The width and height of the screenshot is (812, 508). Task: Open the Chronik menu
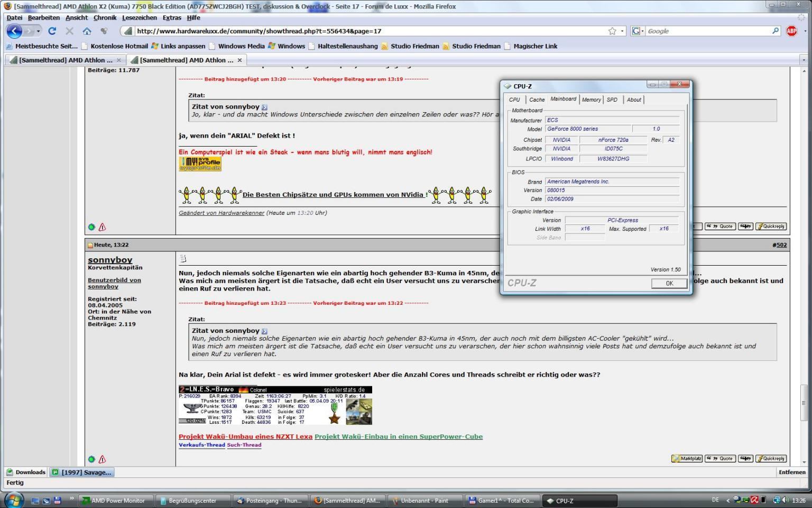point(105,17)
